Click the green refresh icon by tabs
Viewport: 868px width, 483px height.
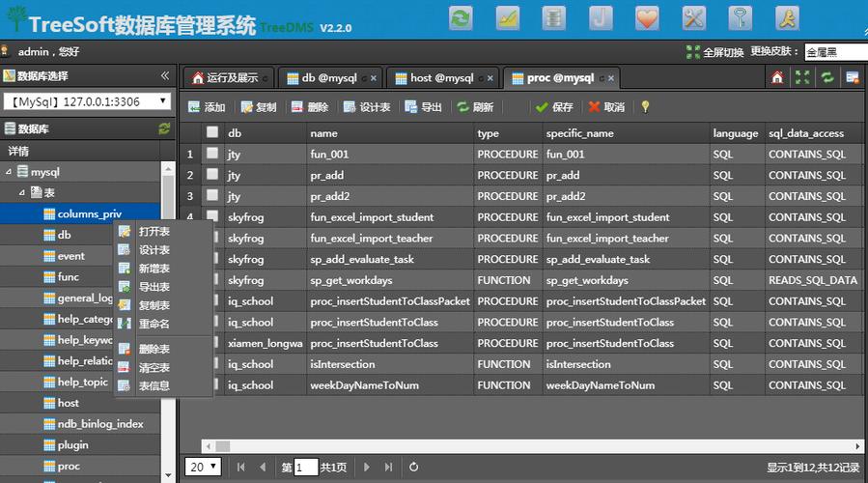(827, 77)
